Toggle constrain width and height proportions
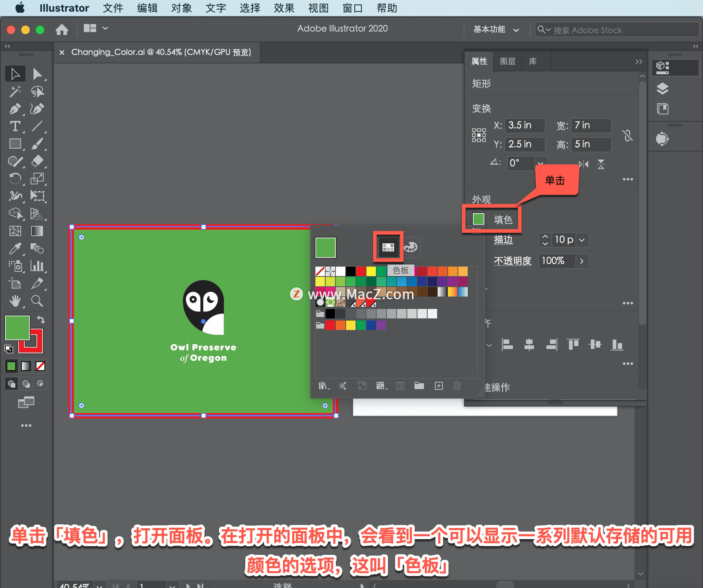The width and height of the screenshot is (703, 588). (627, 135)
